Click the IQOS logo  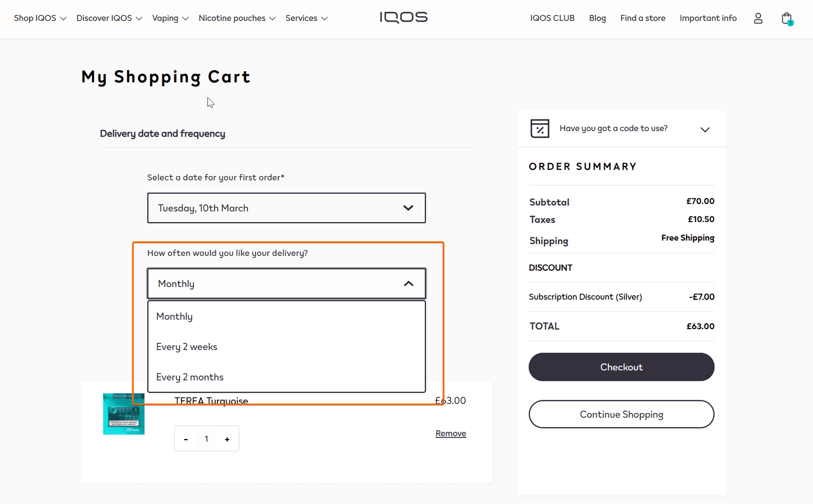pyautogui.click(x=403, y=18)
